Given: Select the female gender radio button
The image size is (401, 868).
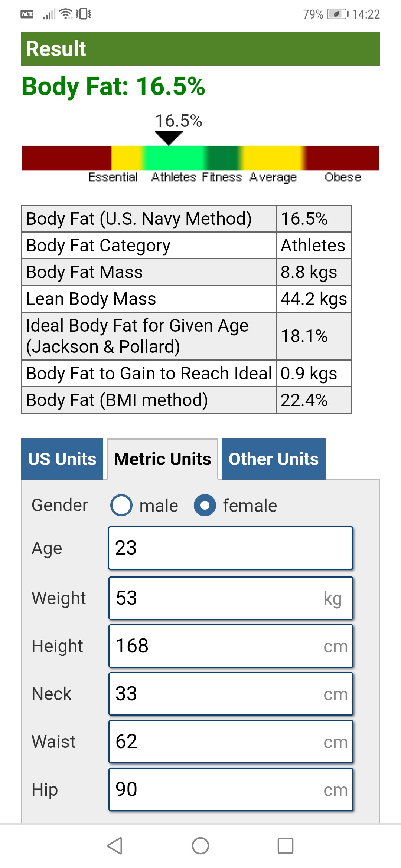Looking at the screenshot, I should (x=205, y=505).
